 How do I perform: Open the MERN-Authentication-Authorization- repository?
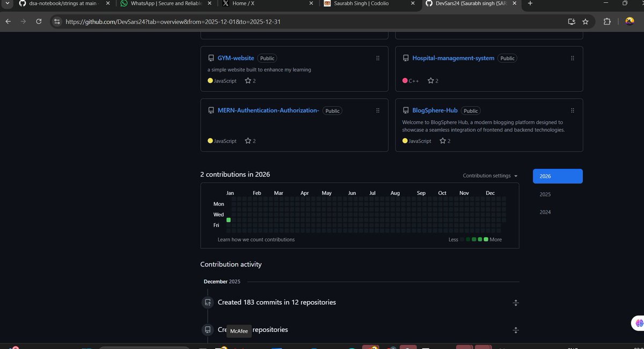(268, 111)
